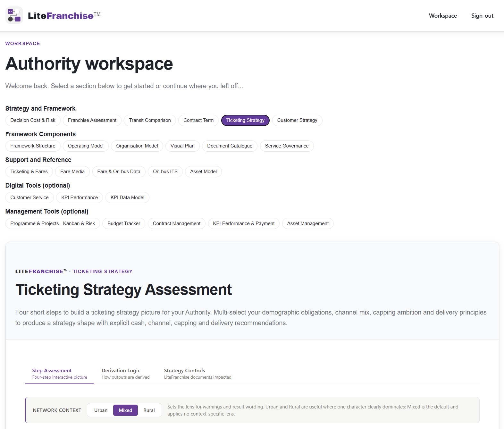Select the Service Governance pill
The width and height of the screenshot is (504, 429).
coord(287,146)
